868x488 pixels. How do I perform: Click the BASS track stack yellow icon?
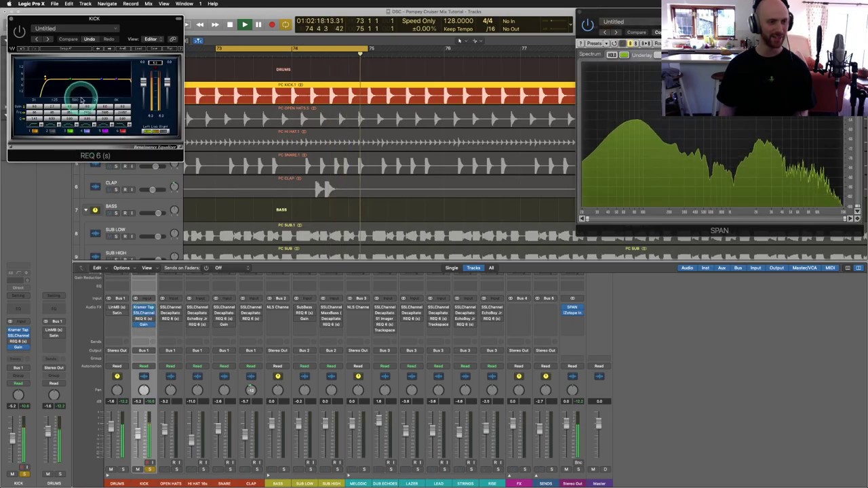pos(95,210)
